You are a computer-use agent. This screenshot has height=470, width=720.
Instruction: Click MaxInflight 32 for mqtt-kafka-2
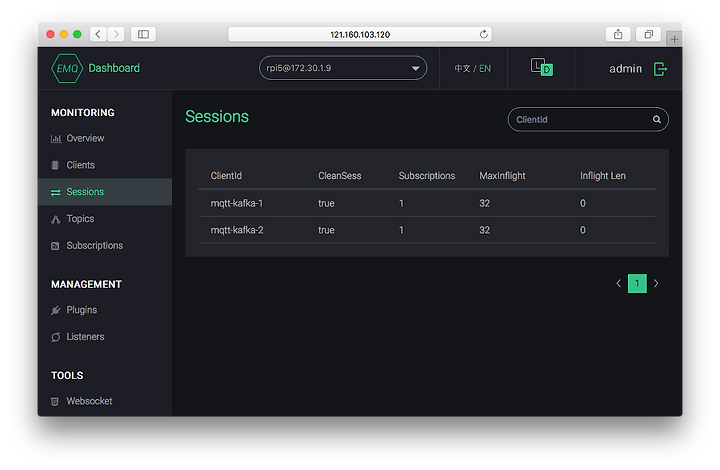pos(484,230)
